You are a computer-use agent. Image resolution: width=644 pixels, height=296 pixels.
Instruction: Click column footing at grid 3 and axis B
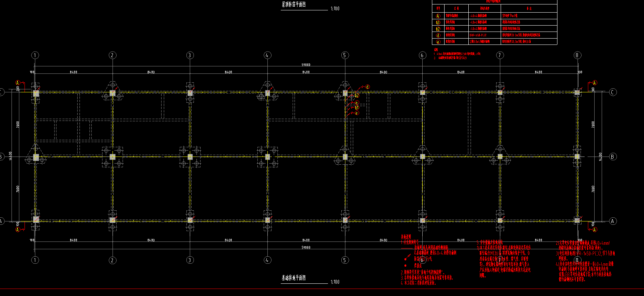click(190, 157)
